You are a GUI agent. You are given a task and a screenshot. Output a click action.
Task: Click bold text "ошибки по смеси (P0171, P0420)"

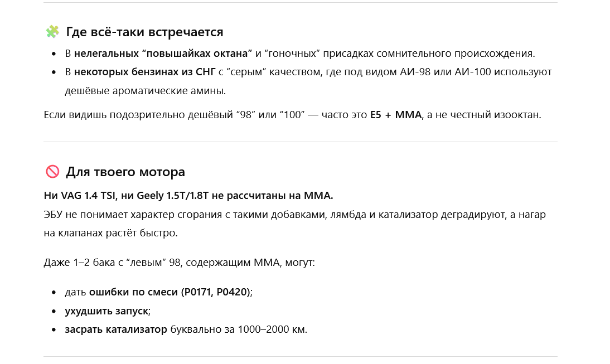(170, 292)
